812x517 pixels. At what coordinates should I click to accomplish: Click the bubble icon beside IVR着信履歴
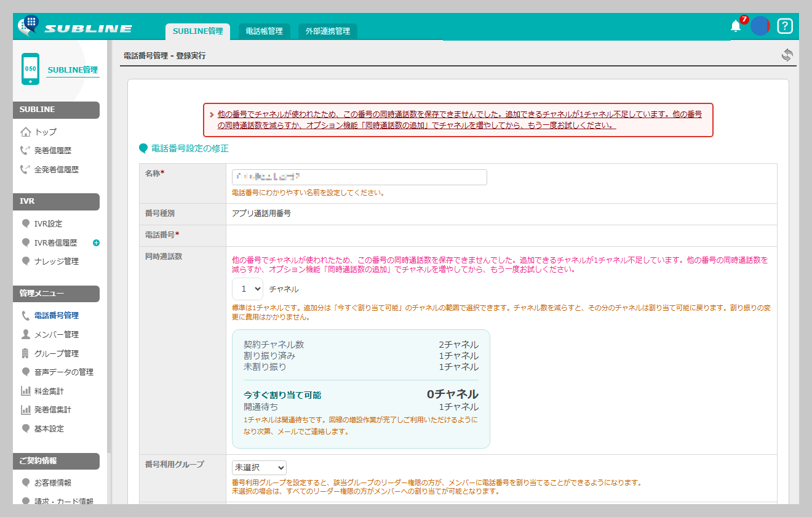tap(25, 242)
